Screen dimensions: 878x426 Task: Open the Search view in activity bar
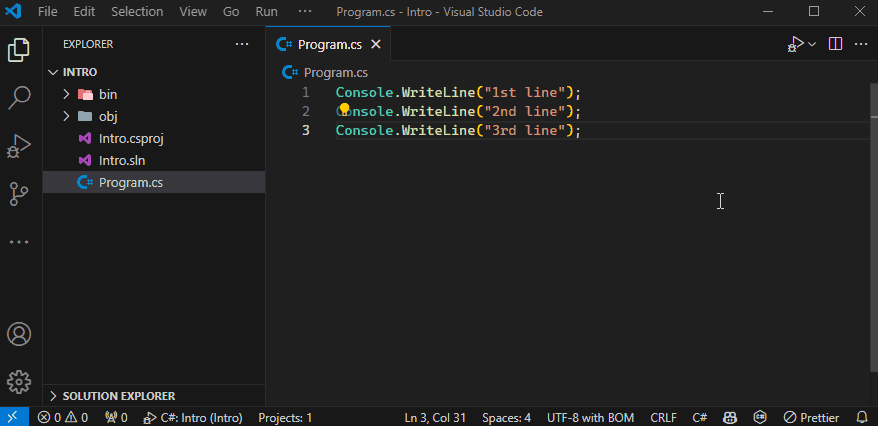point(18,97)
